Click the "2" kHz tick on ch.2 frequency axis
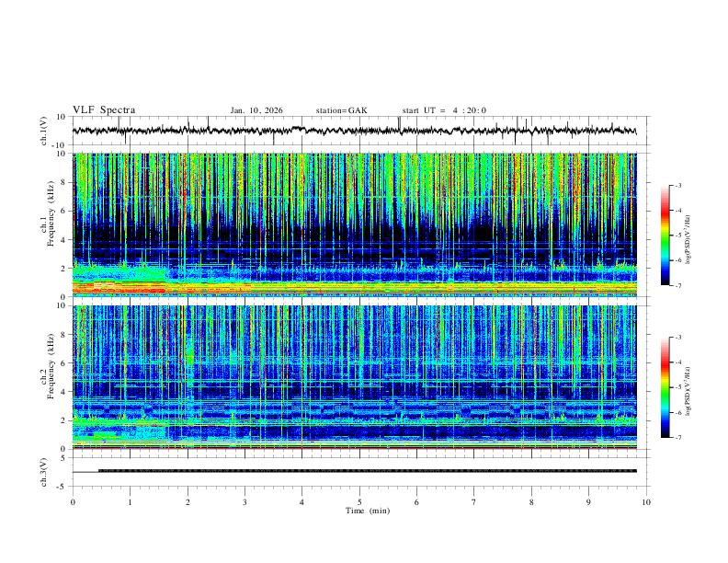The image size is (728, 563). click(64, 419)
